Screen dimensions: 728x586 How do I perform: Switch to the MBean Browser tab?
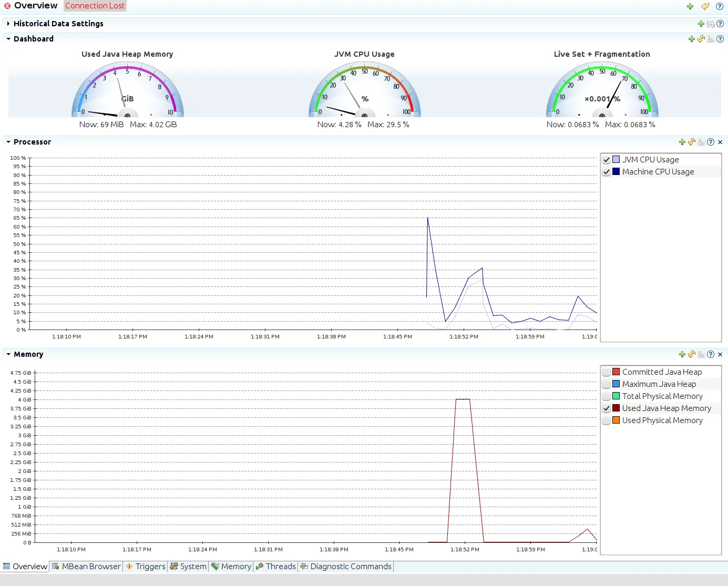[86, 567]
